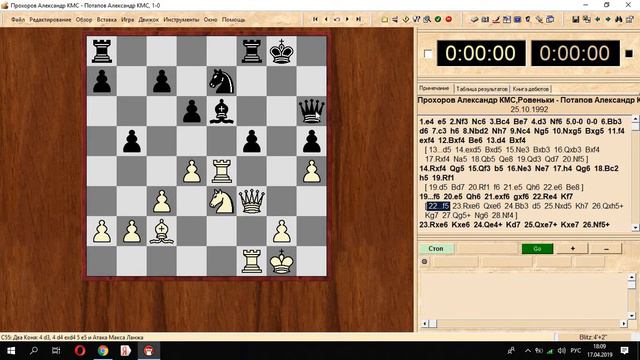Click the small round engine indicator under Стоп
640x360 pixels.
coord(424,262)
